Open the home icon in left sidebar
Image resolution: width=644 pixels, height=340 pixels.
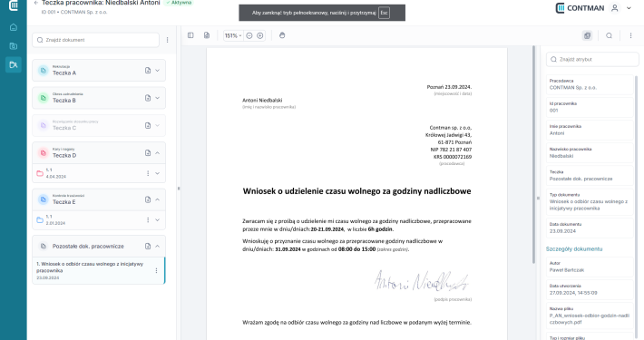pos(13,27)
